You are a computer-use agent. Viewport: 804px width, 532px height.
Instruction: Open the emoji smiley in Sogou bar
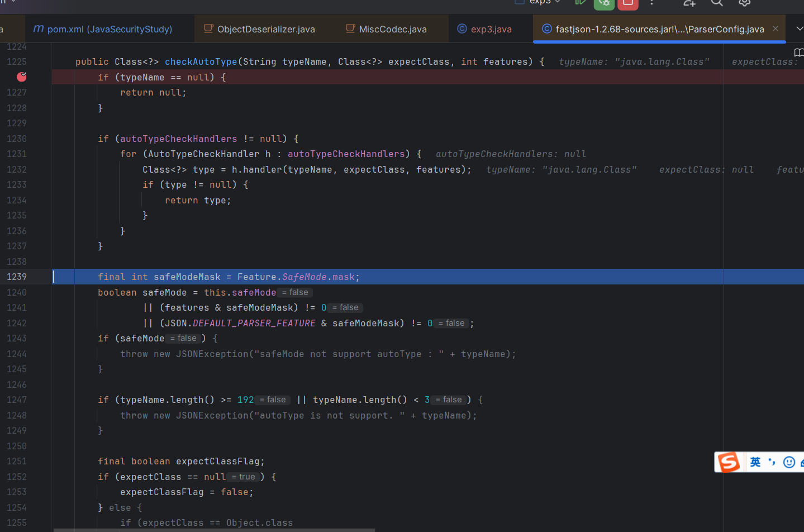789,462
